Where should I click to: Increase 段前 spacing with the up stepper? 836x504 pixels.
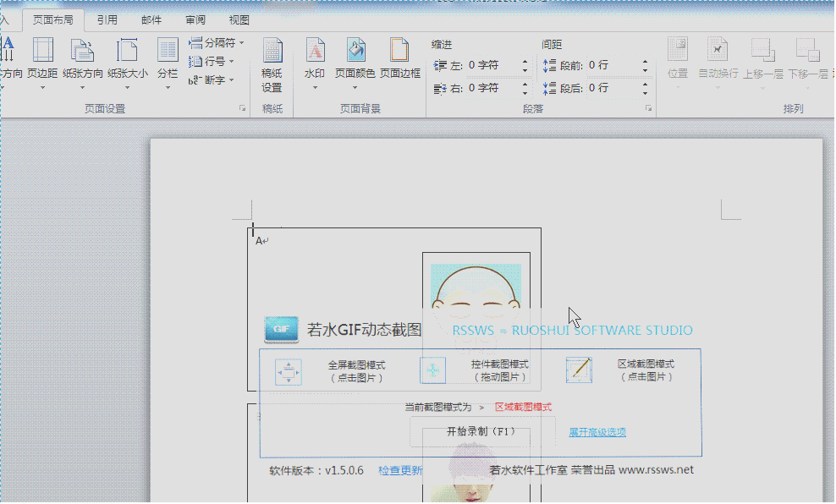(x=644, y=60)
